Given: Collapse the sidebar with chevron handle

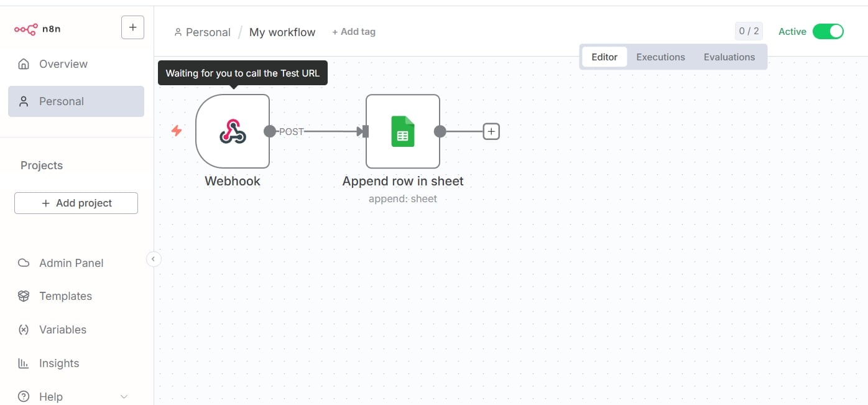Looking at the screenshot, I should coord(154,259).
